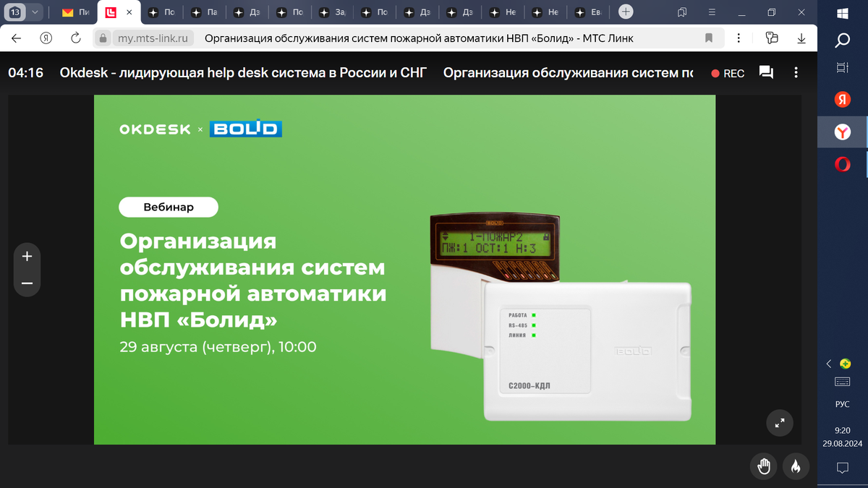Click the green tray application icon

tap(845, 364)
